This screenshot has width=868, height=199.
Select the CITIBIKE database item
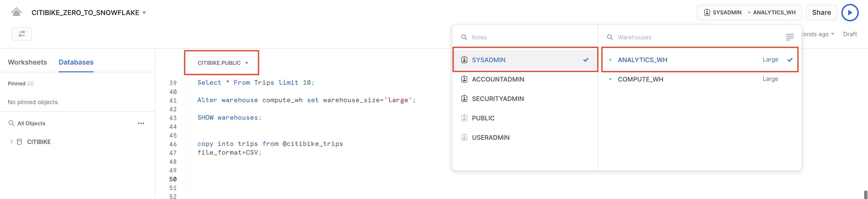39,142
